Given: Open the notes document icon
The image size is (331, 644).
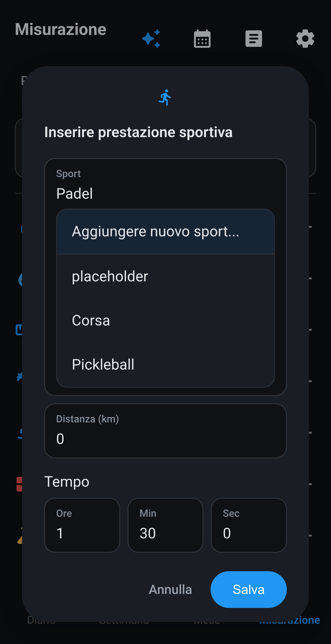Looking at the screenshot, I should [x=254, y=39].
